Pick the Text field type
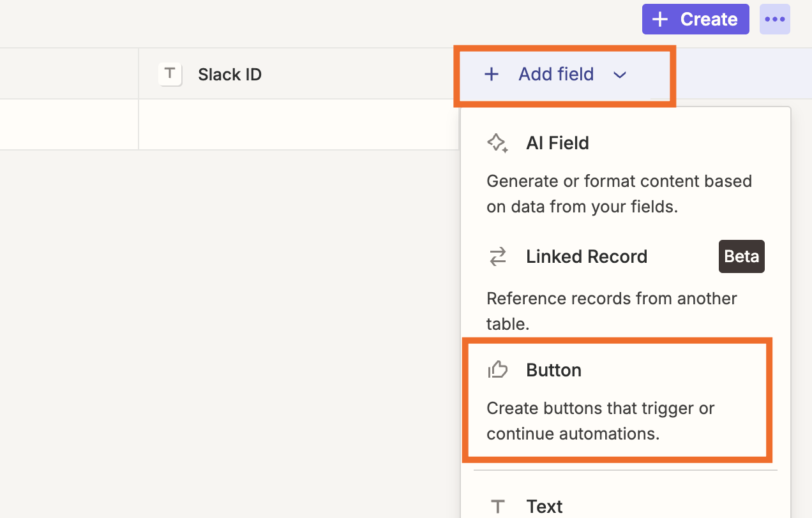Screen dimensions: 812x518 point(544,507)
